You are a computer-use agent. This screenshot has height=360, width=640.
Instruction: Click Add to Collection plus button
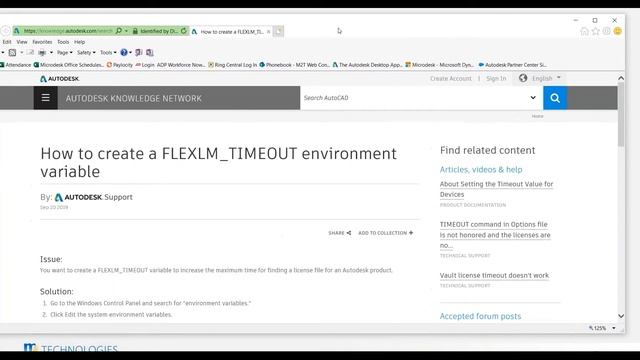(x=386, y=233)
